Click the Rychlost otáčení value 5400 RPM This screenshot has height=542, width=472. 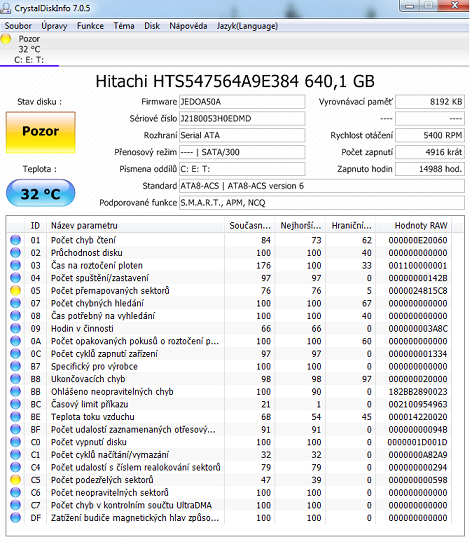pyautogui.click(x=430, y=135)
